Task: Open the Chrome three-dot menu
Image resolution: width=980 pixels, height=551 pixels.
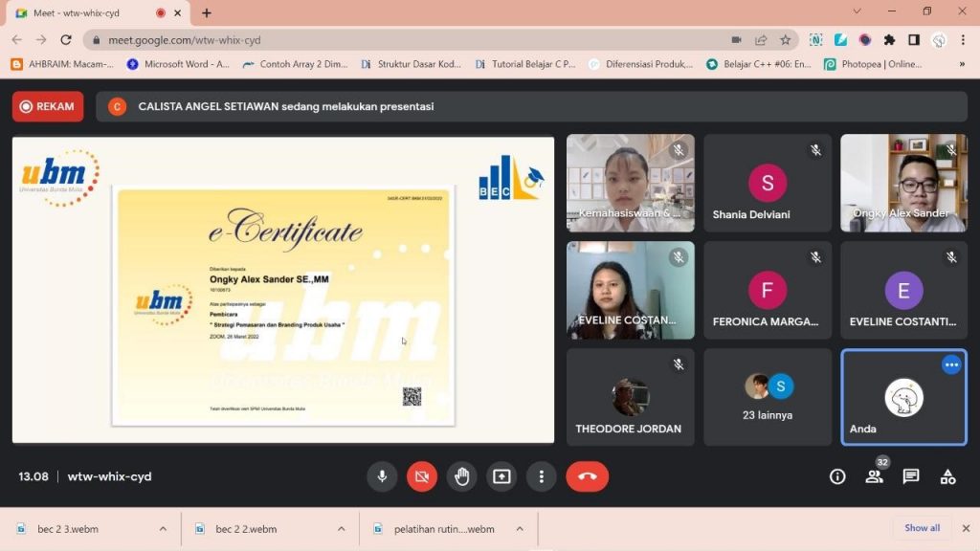Action: (x=963, y=40)
